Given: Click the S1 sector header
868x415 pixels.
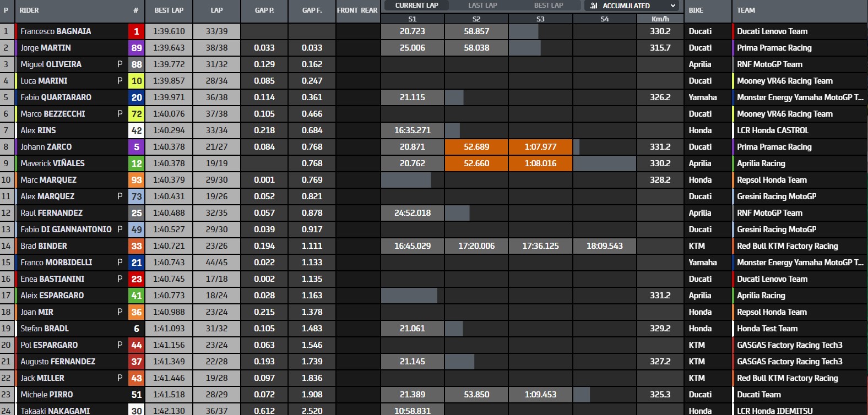Looking at the screenshot, I should (x=412, y=19).
